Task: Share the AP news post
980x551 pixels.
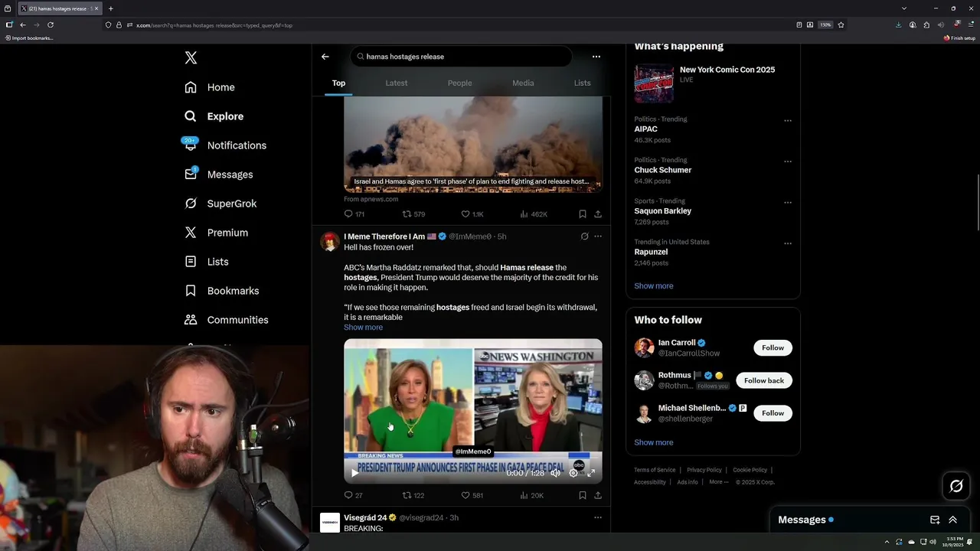Action: (x=598, y=214)
